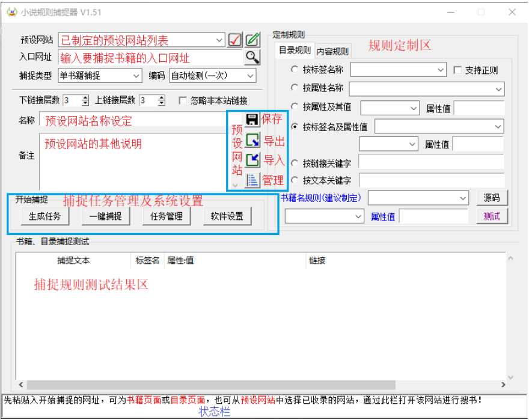This screenshot has height=420, width=529.
Task: Import a preset website via import icon
Action: click(x=252, y=160)
